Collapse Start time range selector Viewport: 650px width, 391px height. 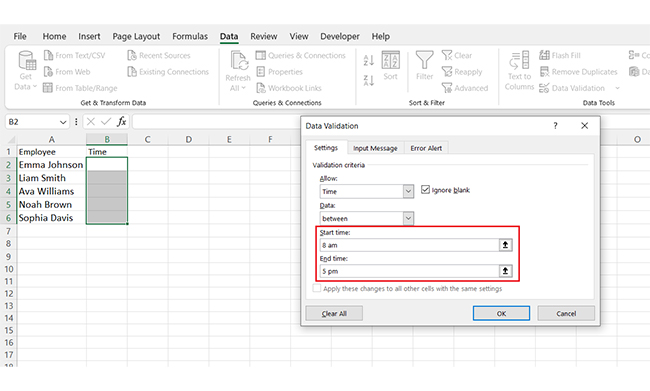click(x=505, y=245)
